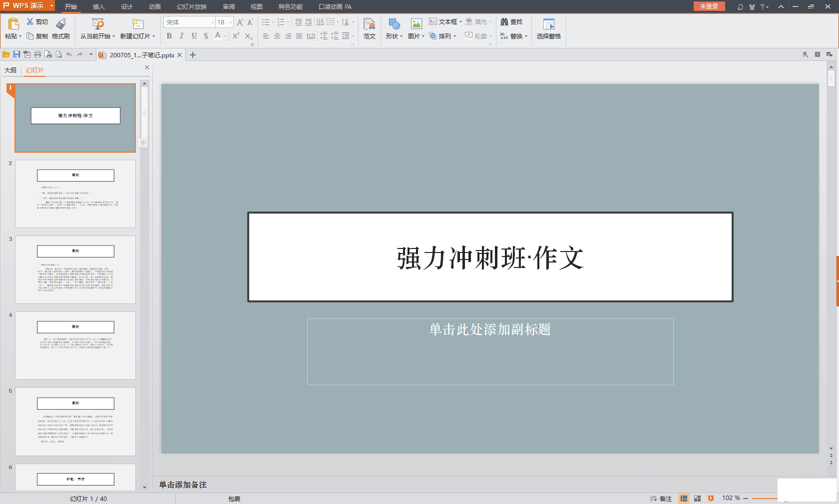This screenshot has width=839, height=504.
Task: Open the Animation (动画) ribbon tab
Action: point(155,6)
